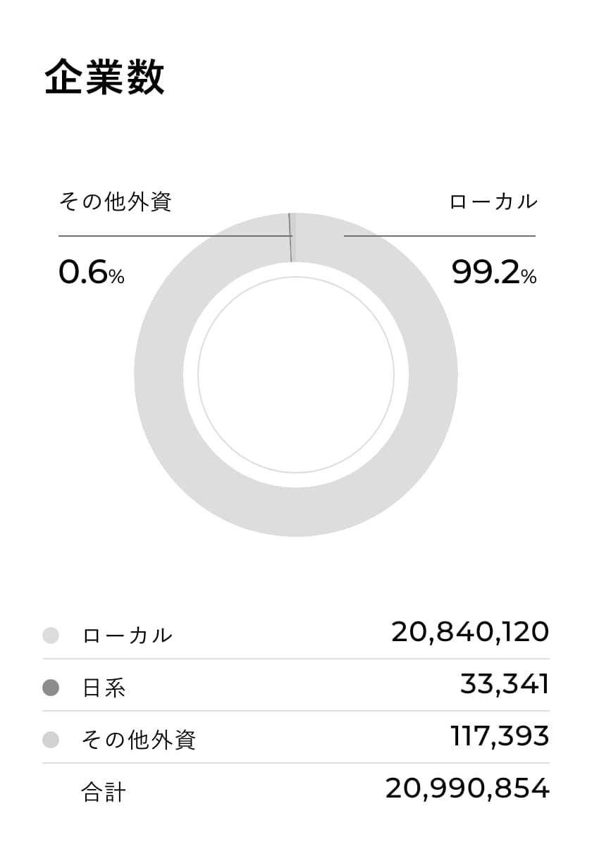Click the ローカル legend row label
This screenshot has height=868, width=592.
(x=128, y=635)
